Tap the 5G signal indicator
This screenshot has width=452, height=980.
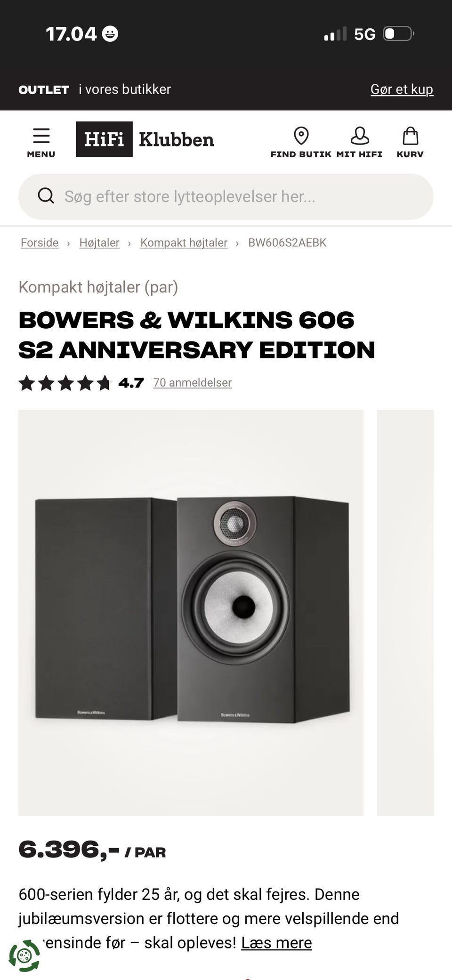[x=364, y=34]
